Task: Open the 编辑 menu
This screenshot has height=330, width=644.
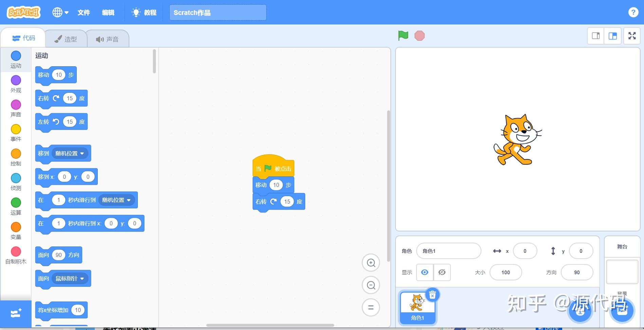Action: tap(108, 13)
